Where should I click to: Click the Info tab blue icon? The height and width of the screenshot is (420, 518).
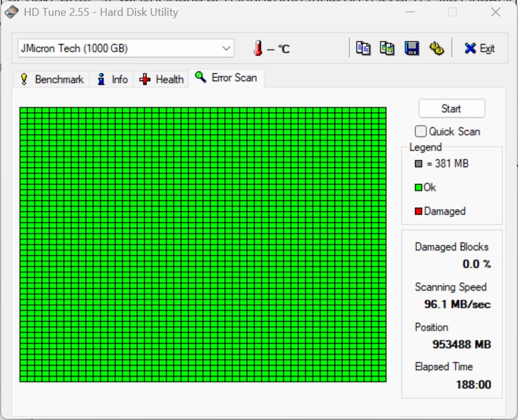pyautogui.click(x=101, y=79)
